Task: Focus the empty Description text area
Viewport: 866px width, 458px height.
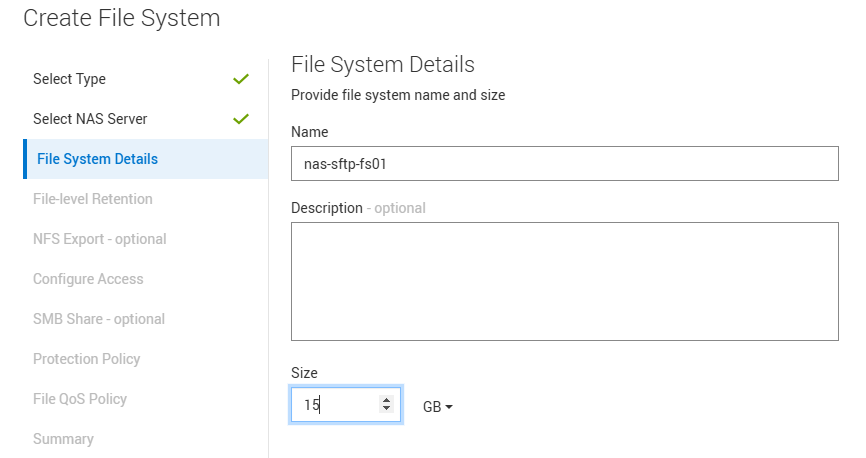Action: [564, 281]
